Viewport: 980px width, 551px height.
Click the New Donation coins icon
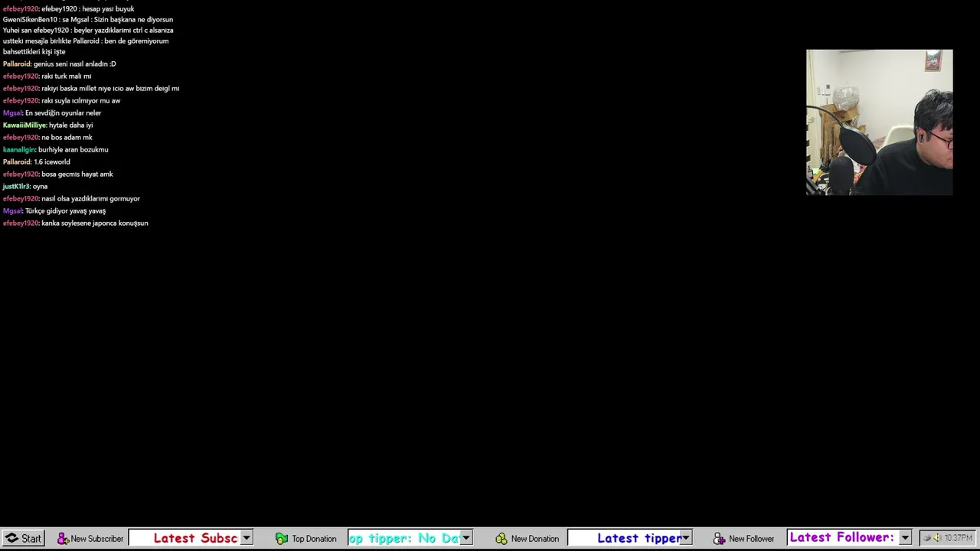pos(501,539)
